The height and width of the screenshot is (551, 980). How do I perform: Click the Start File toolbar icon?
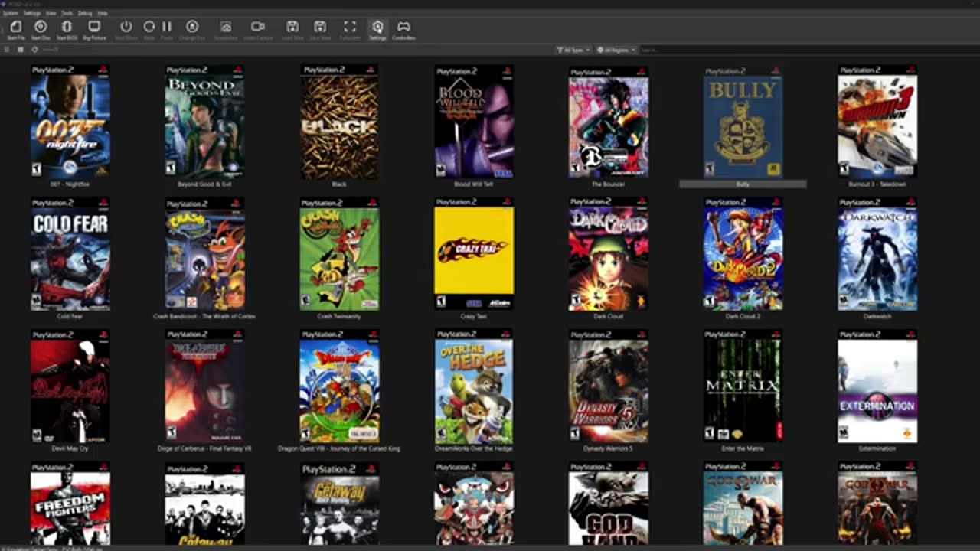pyautogui.click(x=16, y=27)
